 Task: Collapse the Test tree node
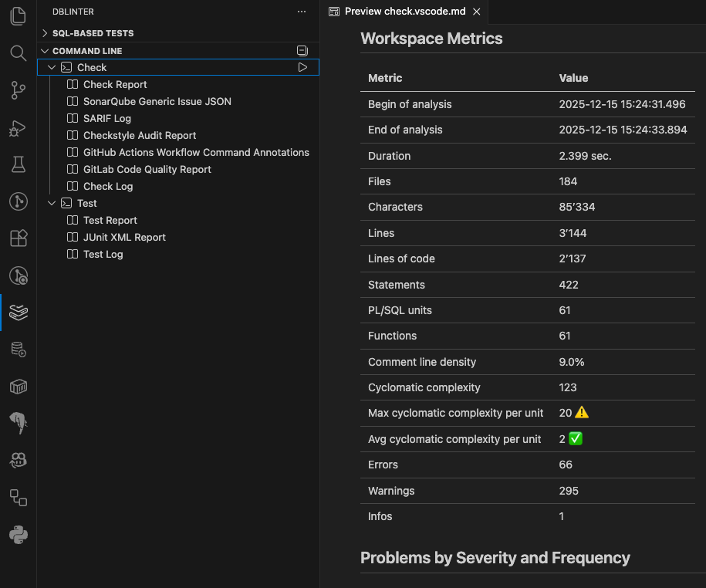52,203
